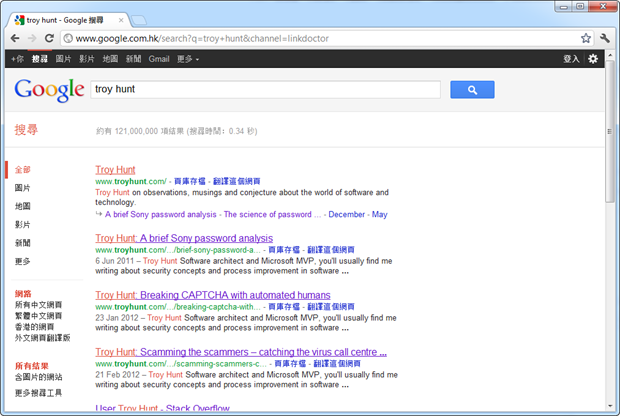Open User Troy Hunt - Stack Overflow result

coord(162,408)
